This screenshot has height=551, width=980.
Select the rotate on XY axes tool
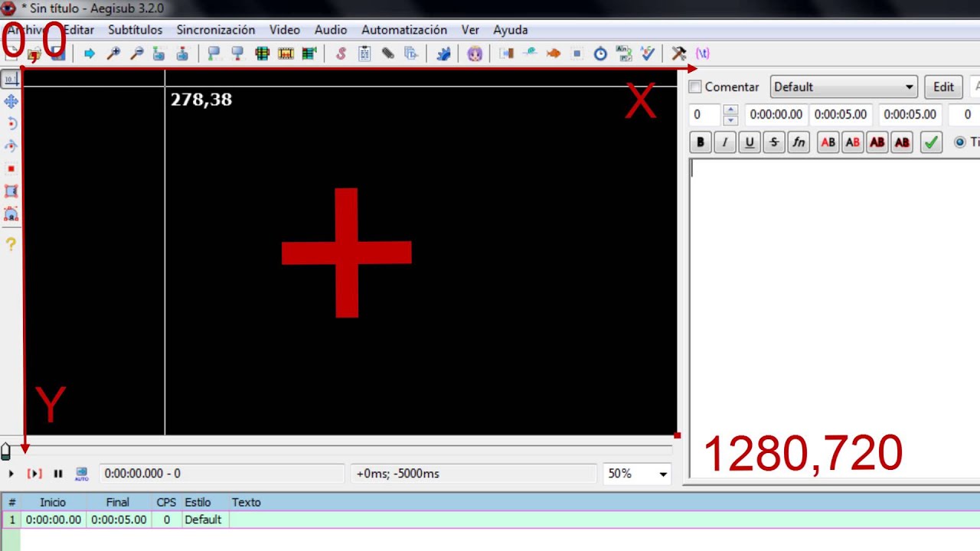[x=11, y=146]
